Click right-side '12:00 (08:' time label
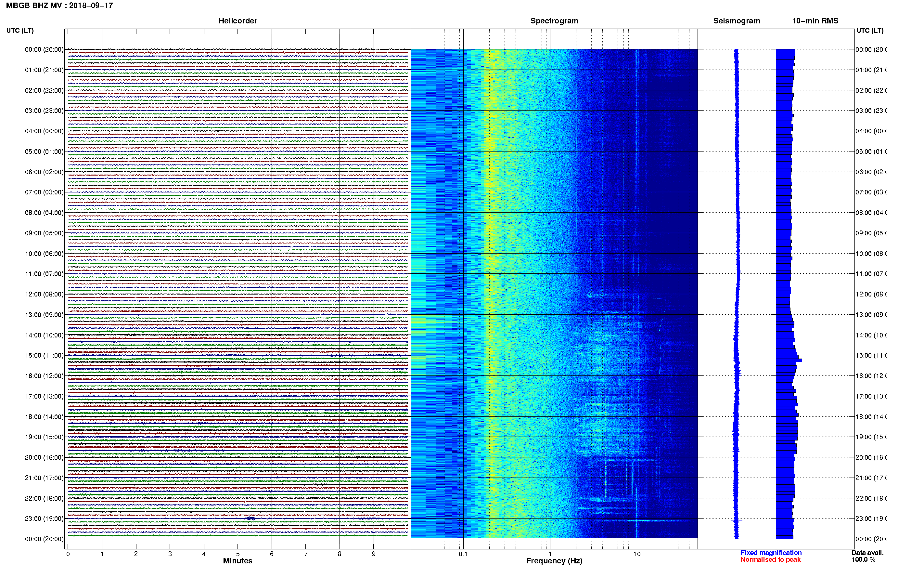This screenshot has width=924, height=578. coord(871,294)
